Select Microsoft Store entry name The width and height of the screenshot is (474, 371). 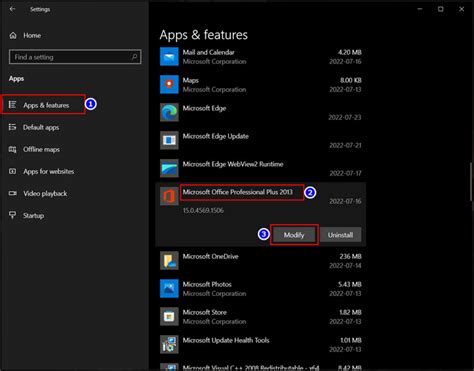205,312
